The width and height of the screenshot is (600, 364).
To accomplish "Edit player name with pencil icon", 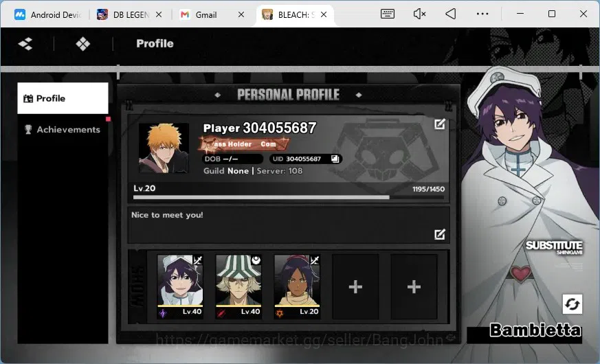I will [x=440, y=124].
